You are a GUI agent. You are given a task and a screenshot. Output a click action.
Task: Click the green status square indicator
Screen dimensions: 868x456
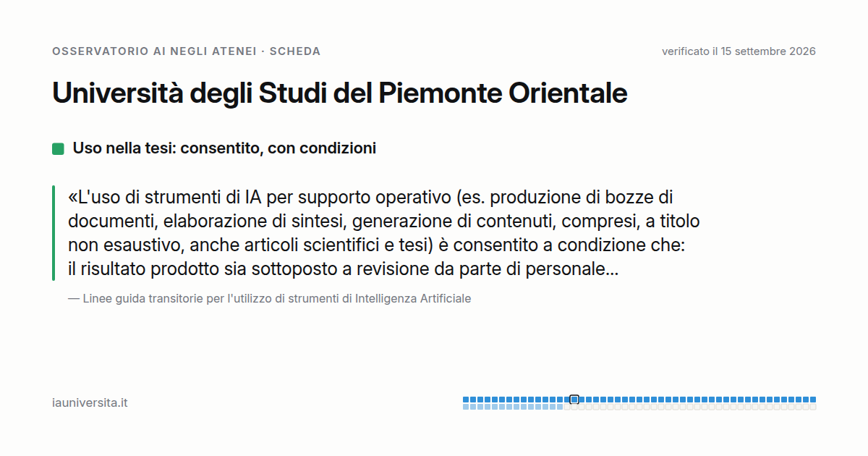(x=58, y=148)
